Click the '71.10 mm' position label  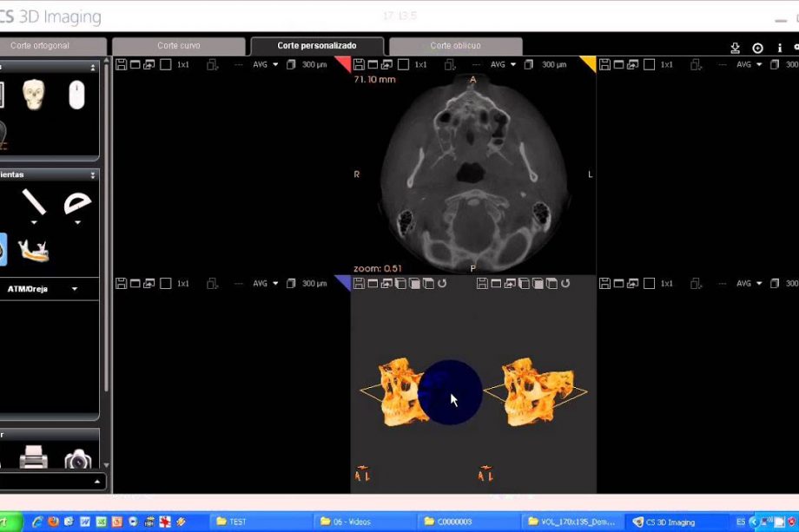[374, 80]
